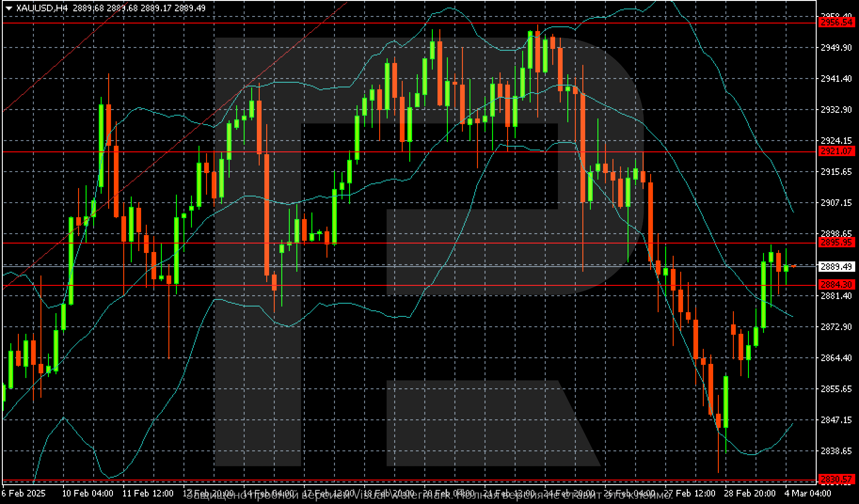Select the red 2921.07 level price tag
The height and width of the screenshot is (504, 859).
pos(836,151)
